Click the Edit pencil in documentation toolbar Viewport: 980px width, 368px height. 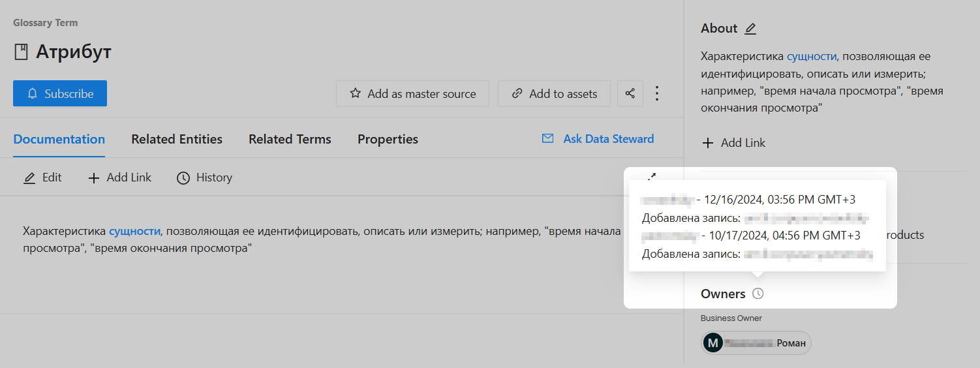[42, 177]
